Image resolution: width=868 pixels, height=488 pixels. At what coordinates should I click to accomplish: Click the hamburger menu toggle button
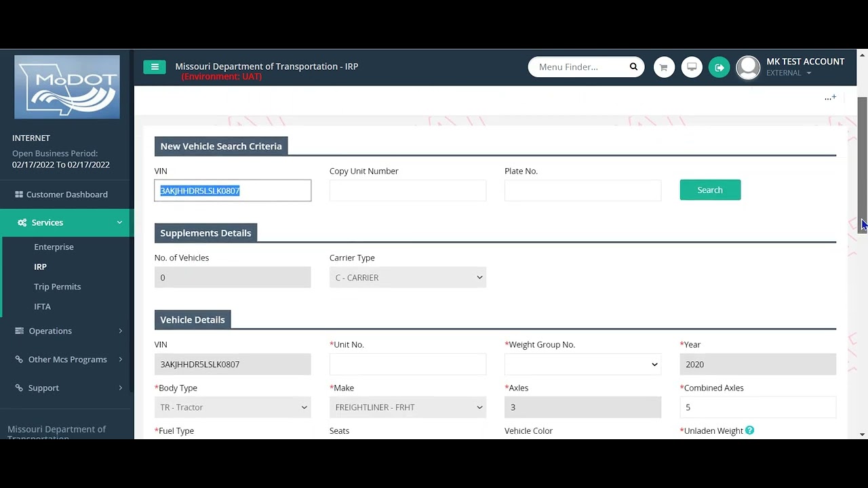(155, 66)
